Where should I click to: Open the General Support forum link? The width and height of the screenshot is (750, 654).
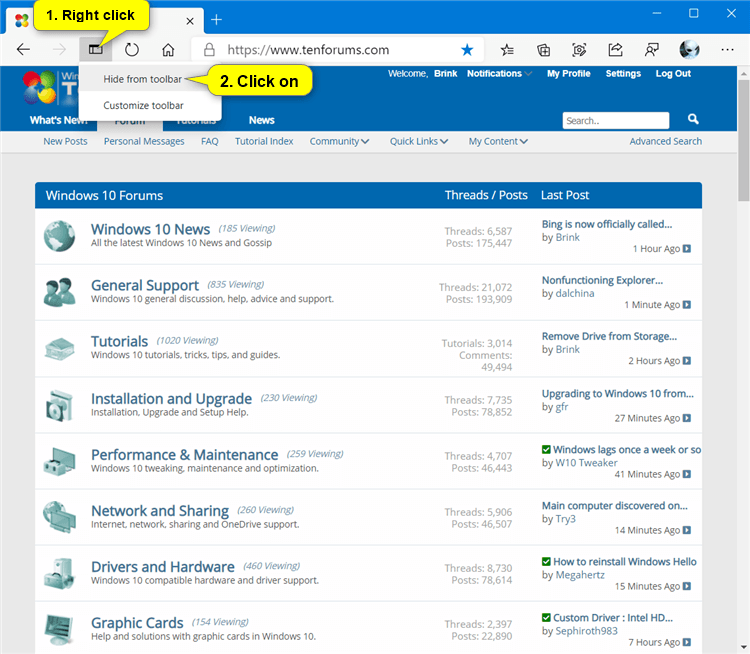[144, 285]
